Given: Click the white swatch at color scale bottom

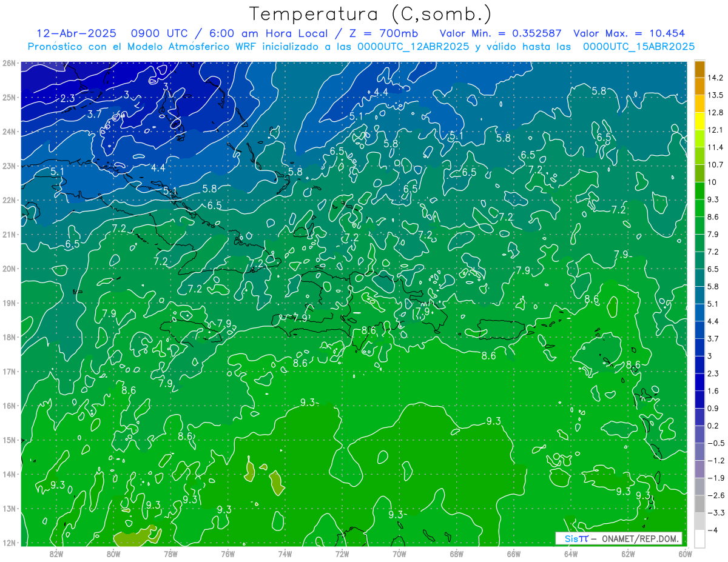Looking at the screenshot, I should (699, 538).
